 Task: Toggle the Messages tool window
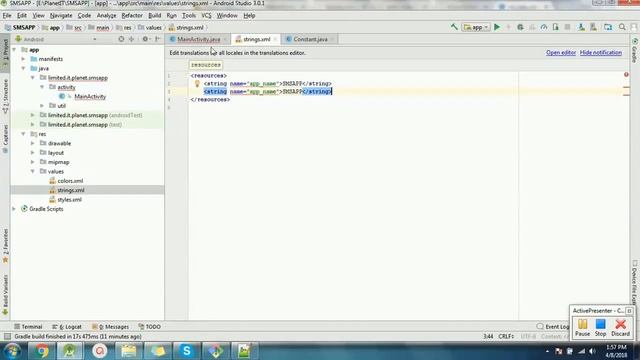(110, 327)
